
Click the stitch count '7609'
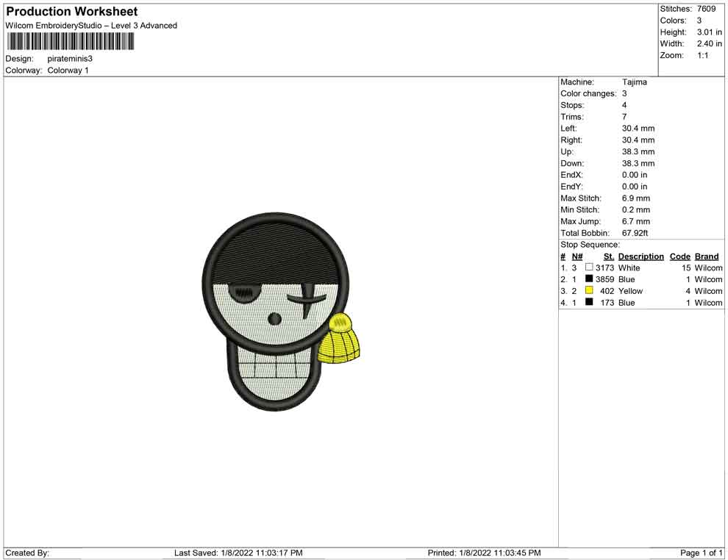pyautogui.click(x=706, y=9)
